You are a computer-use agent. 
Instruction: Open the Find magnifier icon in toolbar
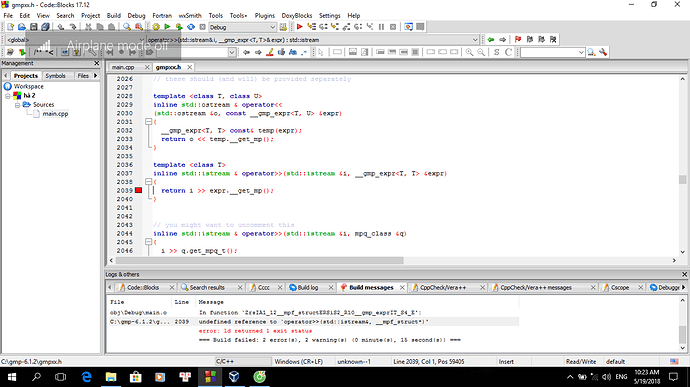click(127, 27)
